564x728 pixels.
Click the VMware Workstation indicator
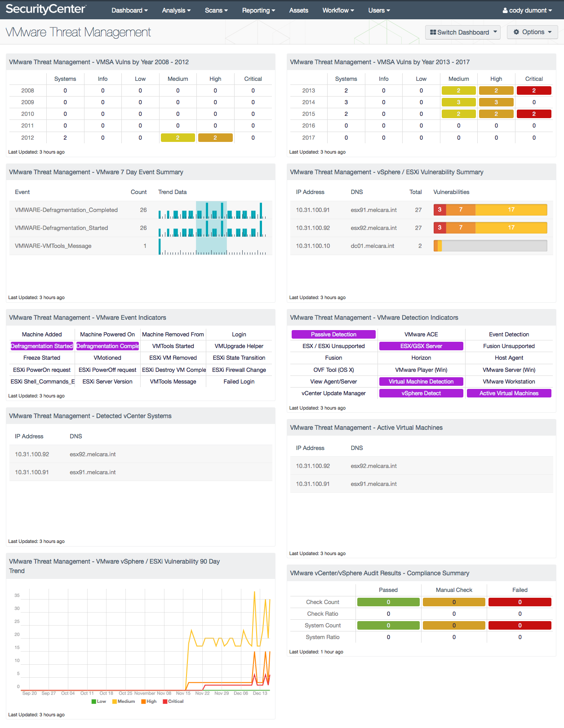[x=509, y=382]
